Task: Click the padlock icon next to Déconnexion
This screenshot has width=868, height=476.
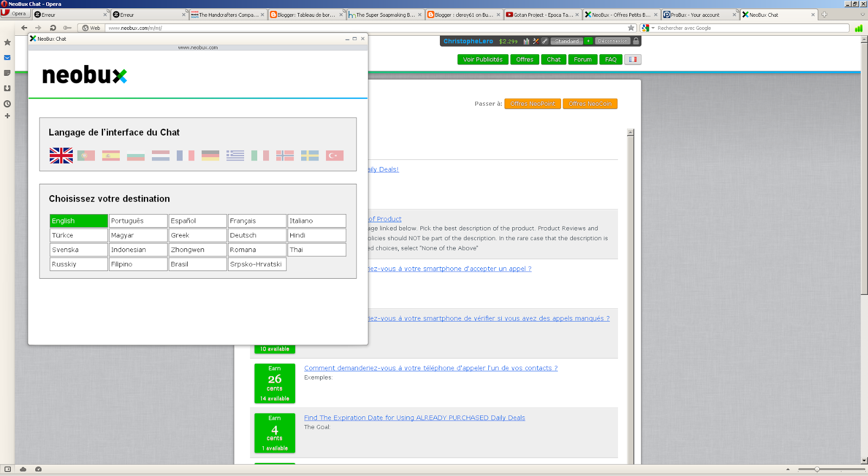Action: pyautogui.click(x=636, y=41)
